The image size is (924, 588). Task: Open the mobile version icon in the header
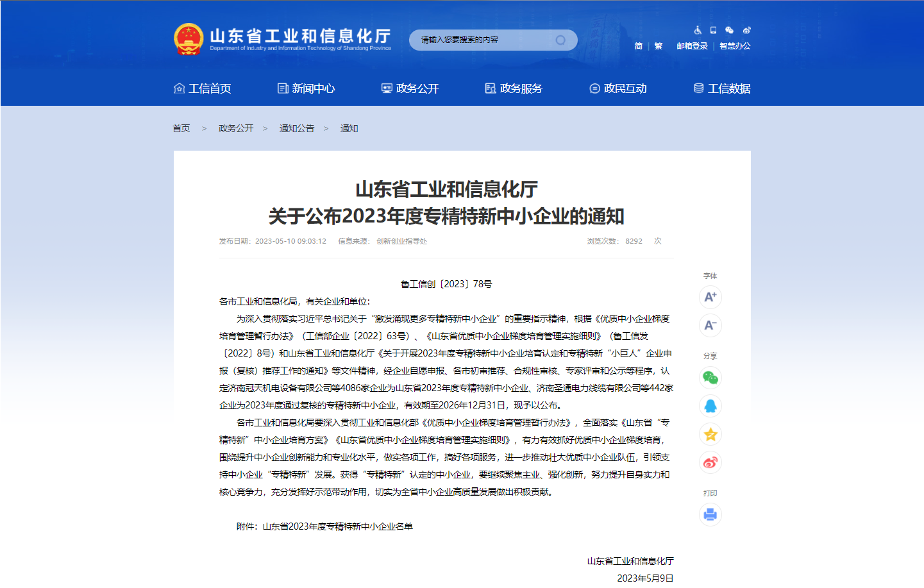tap(713, 30)
